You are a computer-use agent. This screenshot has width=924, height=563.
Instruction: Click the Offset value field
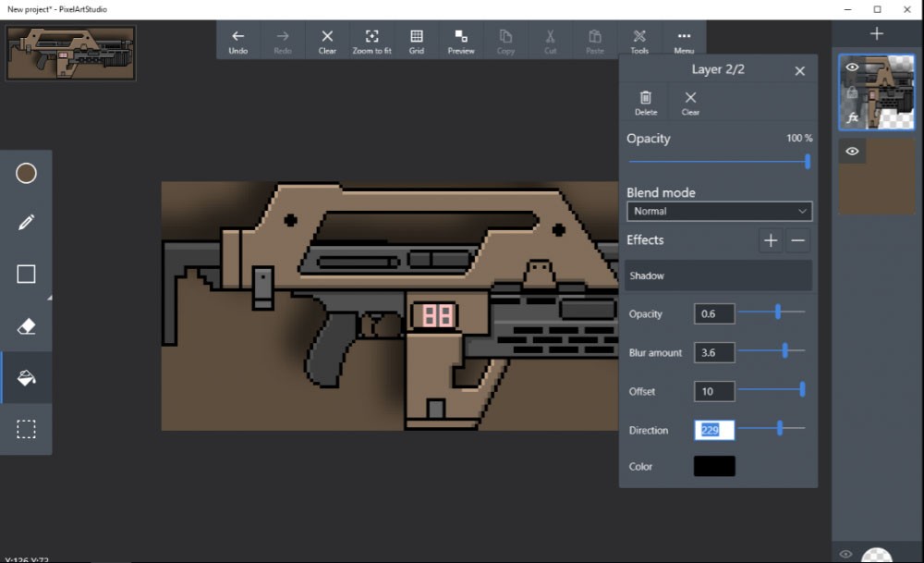[x=714, y=391]
